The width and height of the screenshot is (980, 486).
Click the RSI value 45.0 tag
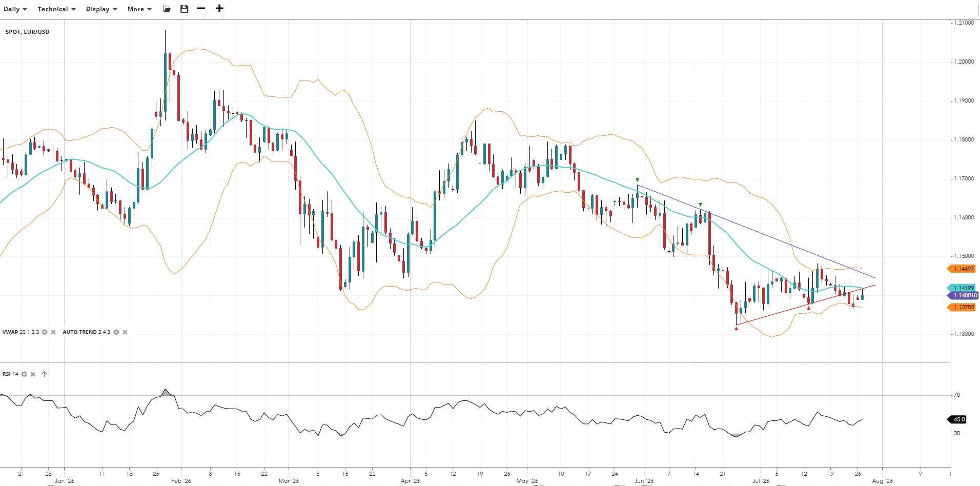957,419
